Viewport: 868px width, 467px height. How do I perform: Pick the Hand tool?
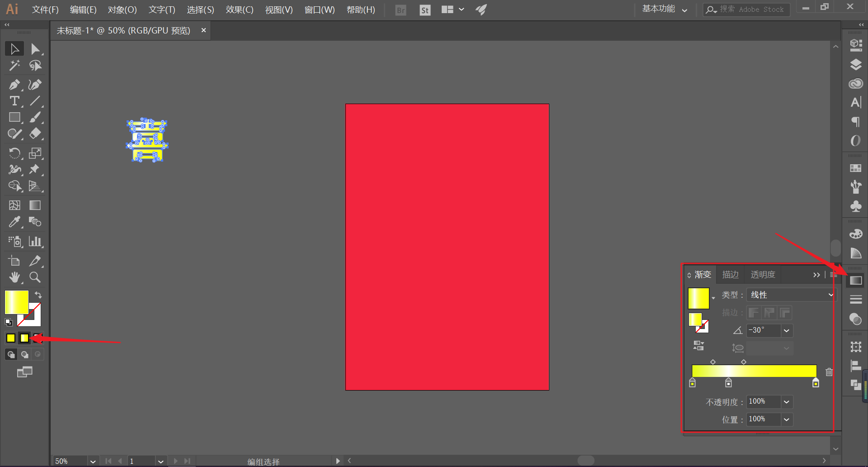[14, 277]
